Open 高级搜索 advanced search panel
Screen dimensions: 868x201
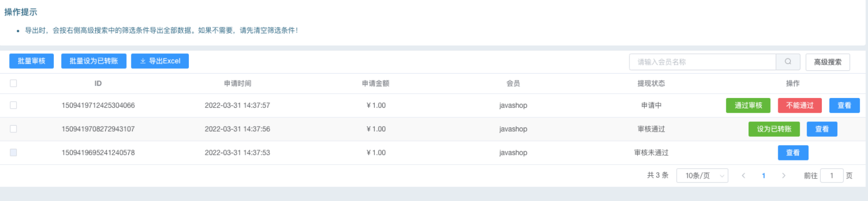[827, 62]
